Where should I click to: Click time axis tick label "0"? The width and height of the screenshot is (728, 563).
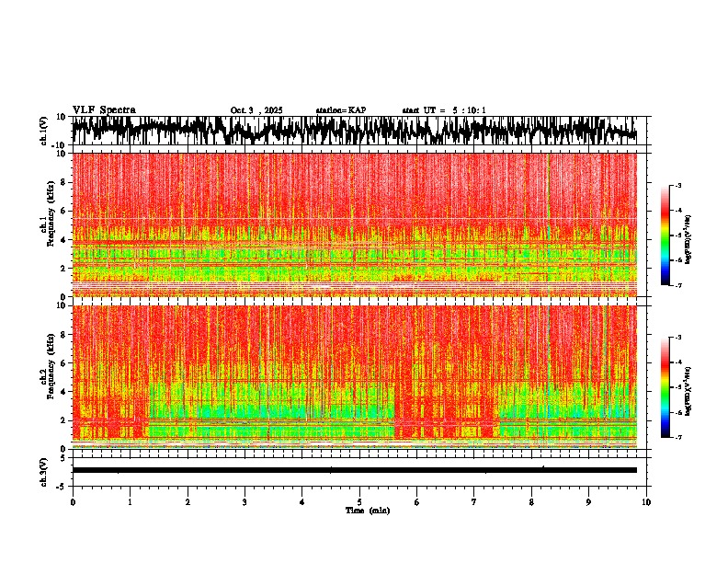click(73, 501)
